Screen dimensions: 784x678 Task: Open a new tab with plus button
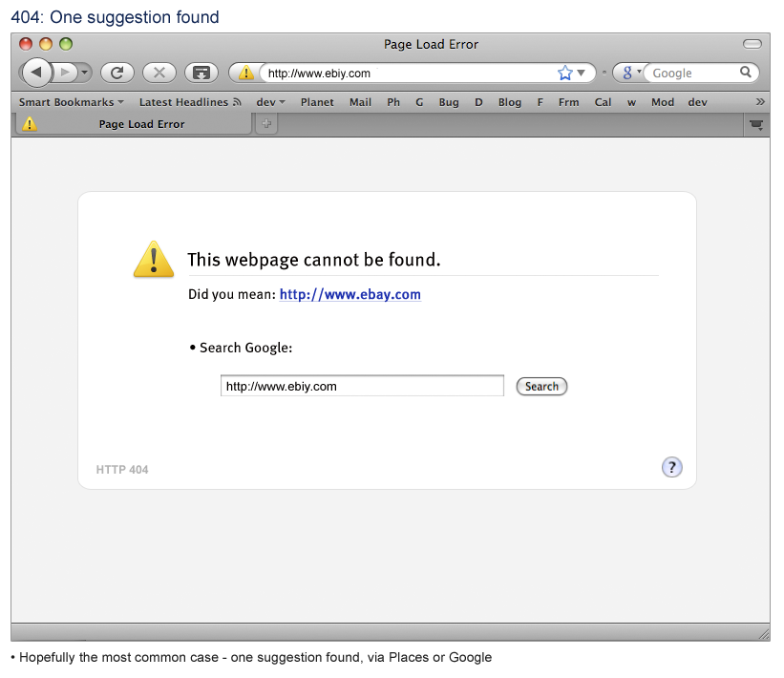click(x=266, y=123)
